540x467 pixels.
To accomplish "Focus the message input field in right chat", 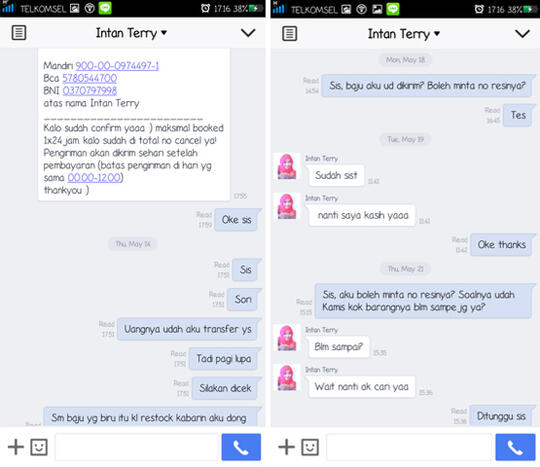I will (409, 447).
